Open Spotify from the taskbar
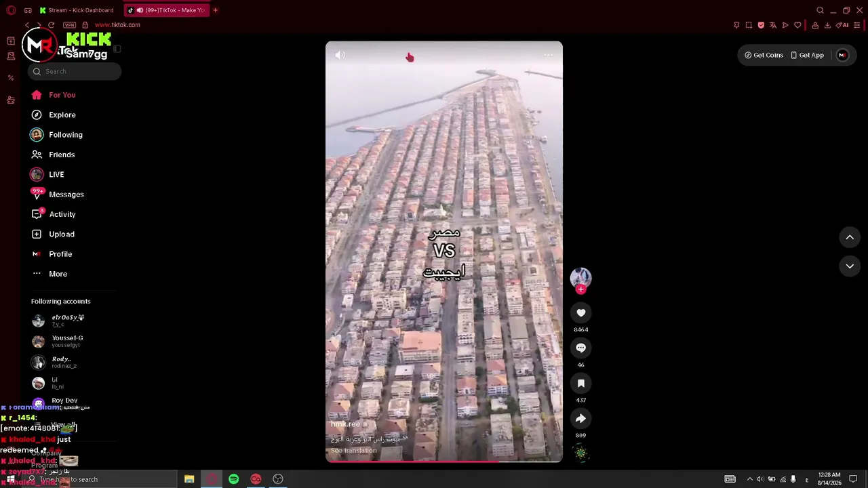This screenshot has width=868, height=488. coord(233,479)
